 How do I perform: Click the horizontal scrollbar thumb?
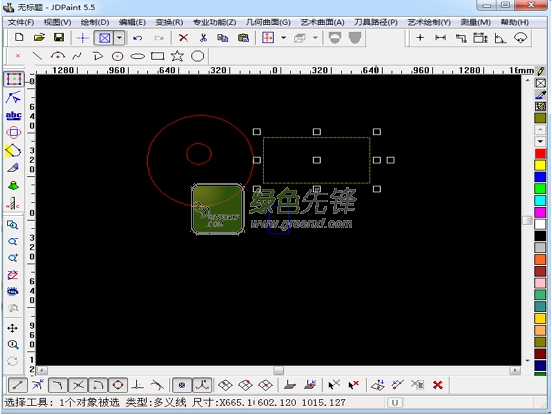click(x=278, y=371)
